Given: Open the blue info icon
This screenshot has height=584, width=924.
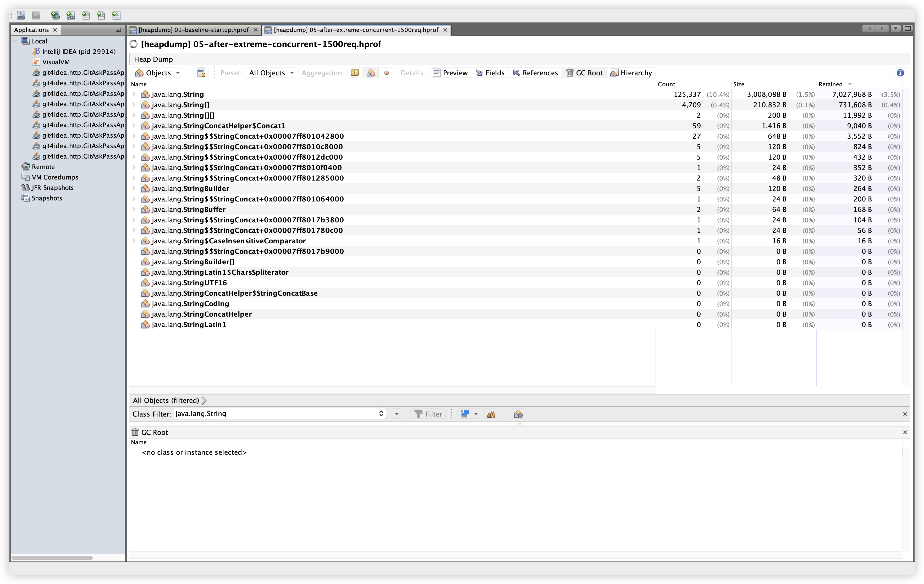Looking at the screenshot, I should pyautogui.click(x=900, y=73).
